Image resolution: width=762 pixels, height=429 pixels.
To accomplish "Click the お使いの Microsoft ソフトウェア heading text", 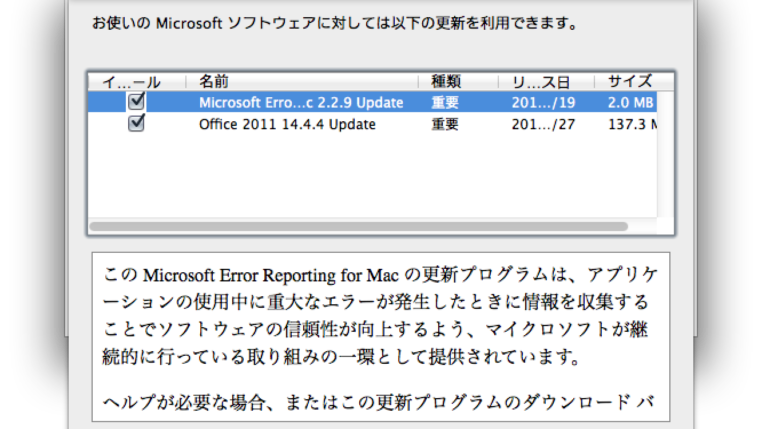I will 334,23.
